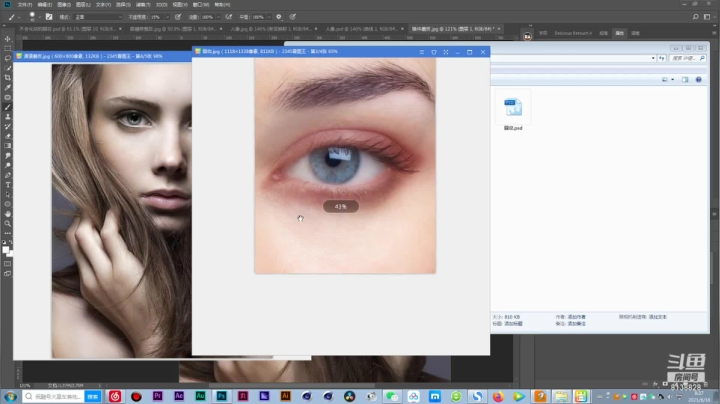Open Premiere Pro from the taskbar
The width and height of the screenshot is (720, 404).
158,396
